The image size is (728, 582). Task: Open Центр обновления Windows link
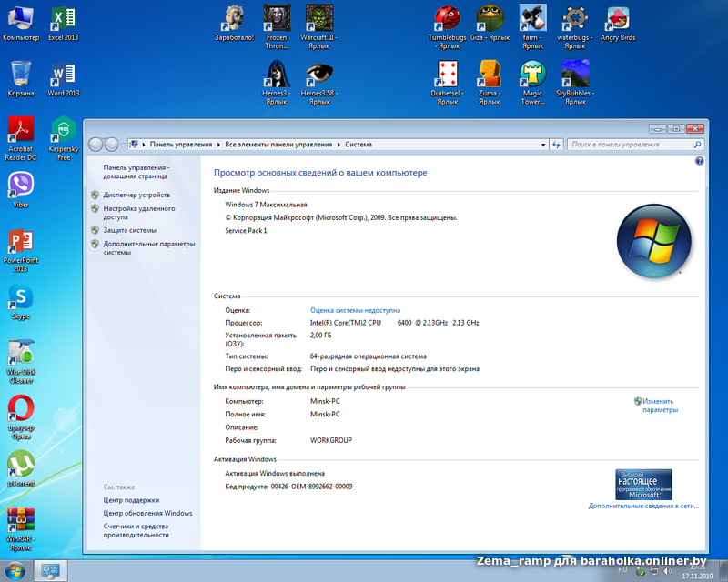coord(147,513)
